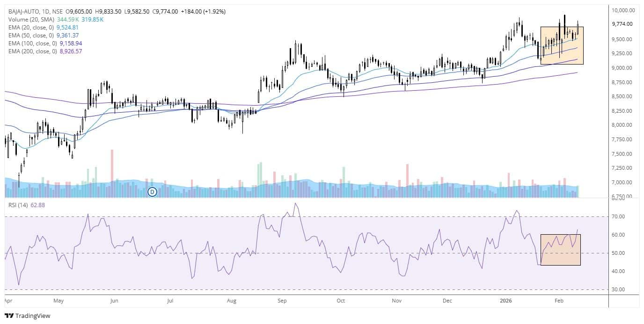Click the 2026 label on time axis
644x324 pixels.
coord(505,301)
